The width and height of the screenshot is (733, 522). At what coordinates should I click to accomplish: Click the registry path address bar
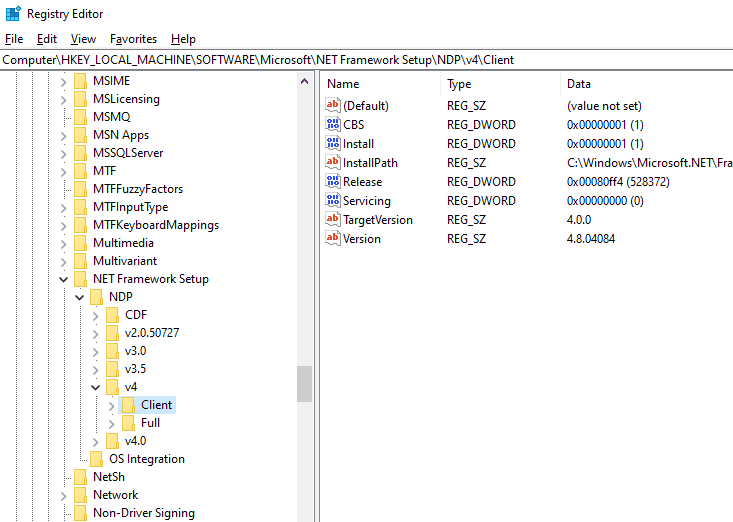click(366, 60)
